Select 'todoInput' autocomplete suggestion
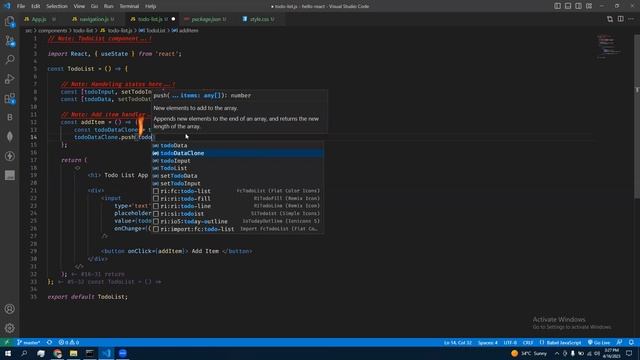Screen dimensions: 640x360 pos(238,161)
